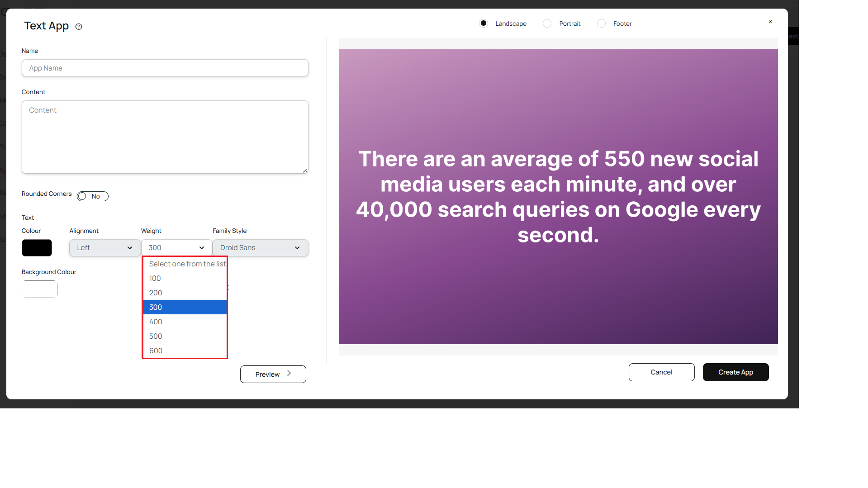Enable the Rounded Corners toggle
Screen dimensions: 868x488
tap(92, 196)
